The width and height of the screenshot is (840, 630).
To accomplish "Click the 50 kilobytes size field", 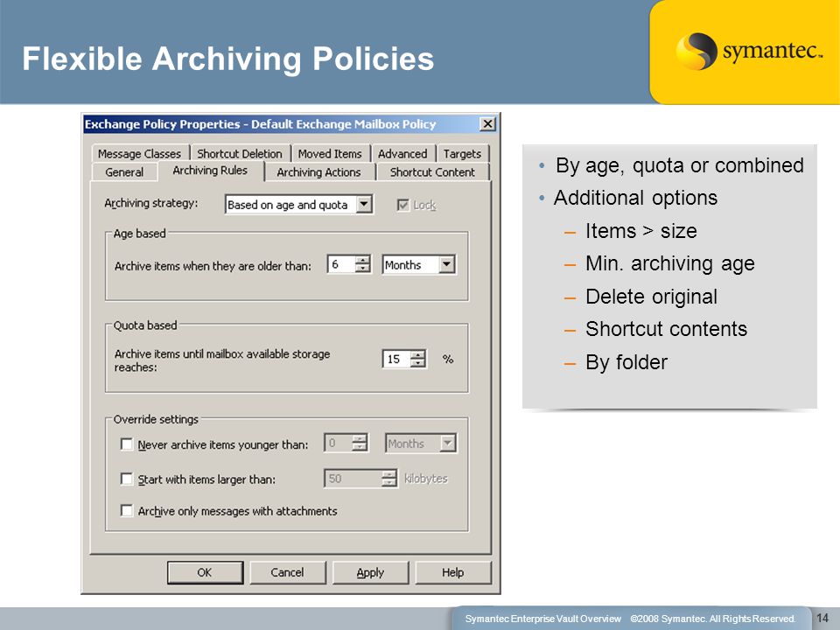I will [353, 479].
